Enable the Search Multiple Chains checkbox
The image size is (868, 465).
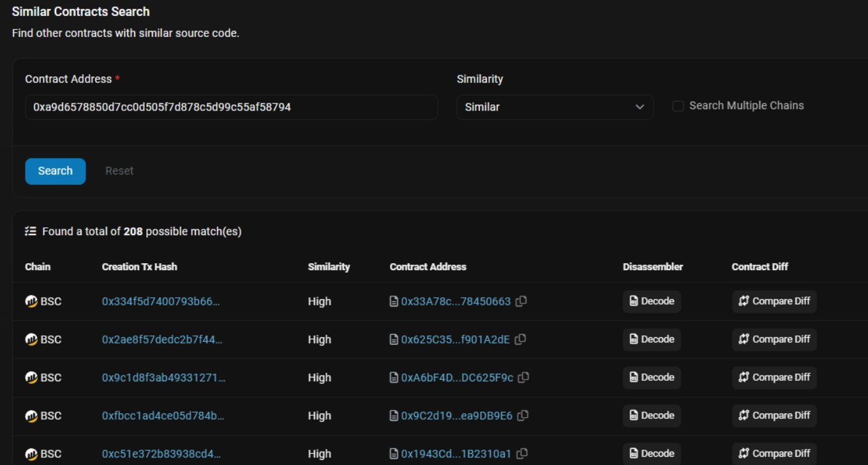(678, 106)
